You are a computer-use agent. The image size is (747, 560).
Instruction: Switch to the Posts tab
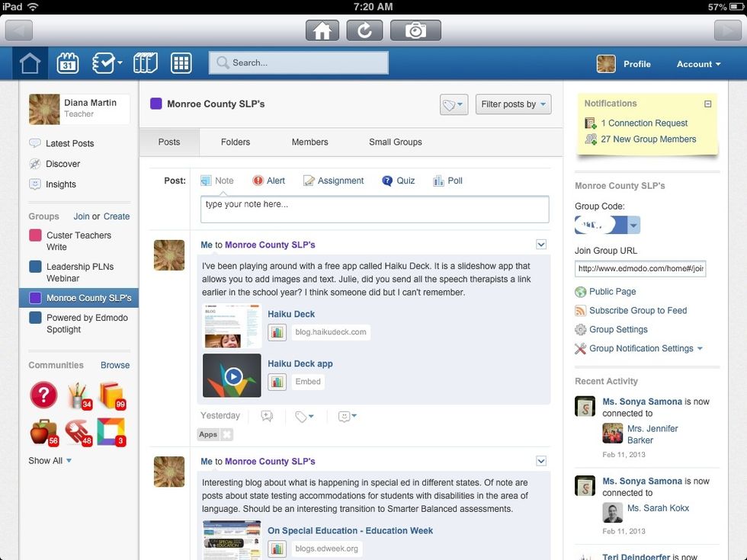(169, 142)
